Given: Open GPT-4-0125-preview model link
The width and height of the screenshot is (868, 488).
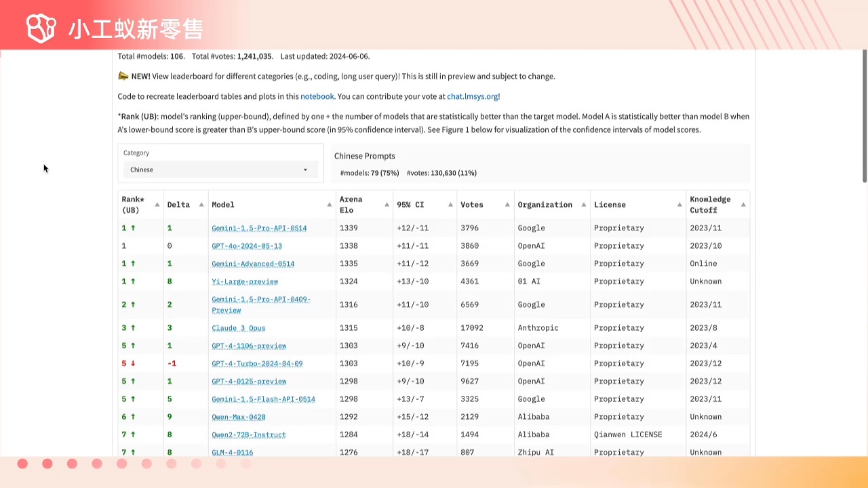Looking at the screenshot, I should click(249, 382).
